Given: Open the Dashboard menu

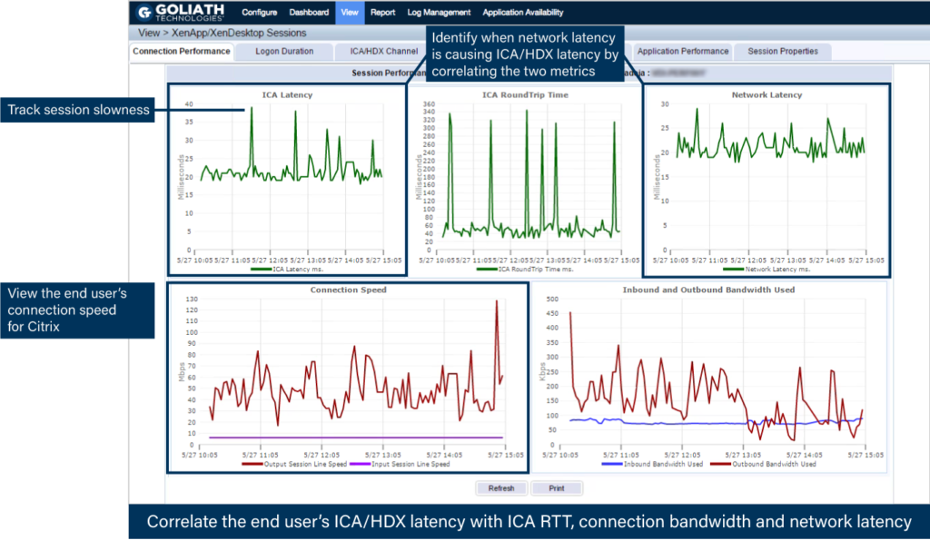Looking at the screenshot, I should [x=309, y=13].
